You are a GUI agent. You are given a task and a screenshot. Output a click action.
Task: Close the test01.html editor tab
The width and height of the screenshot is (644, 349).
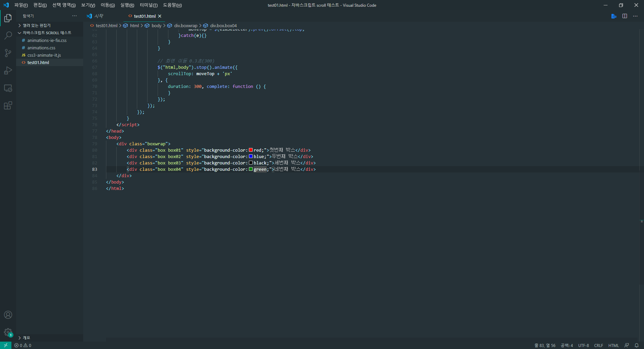pyautogui.click(x=160, y=16)
